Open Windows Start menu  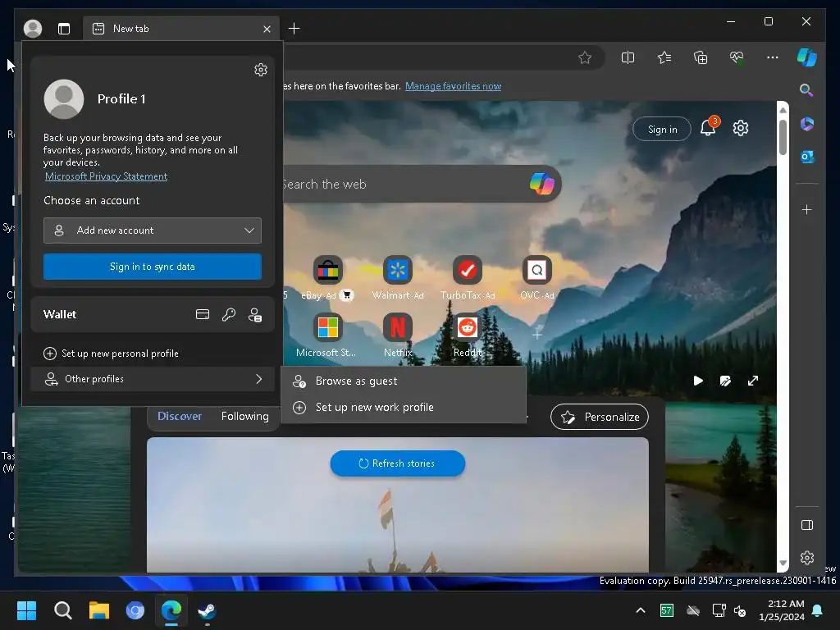(26, 610)
